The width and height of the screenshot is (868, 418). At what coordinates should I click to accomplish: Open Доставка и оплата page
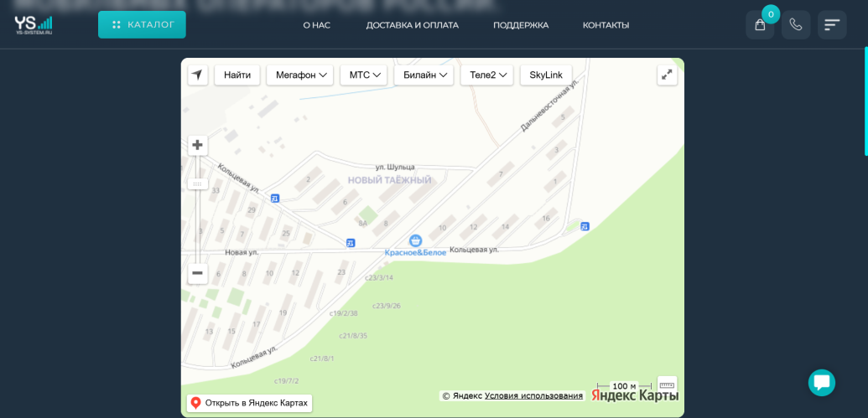(x=413, y=25)
